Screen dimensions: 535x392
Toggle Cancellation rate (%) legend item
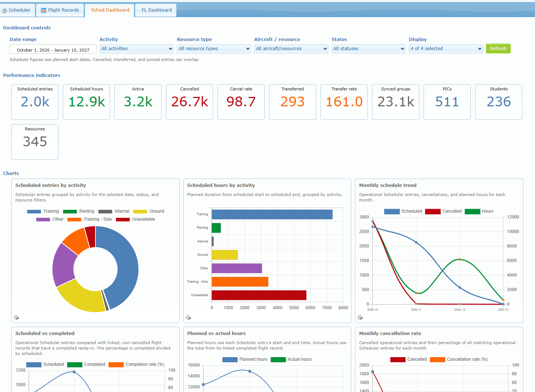(459, 359)
